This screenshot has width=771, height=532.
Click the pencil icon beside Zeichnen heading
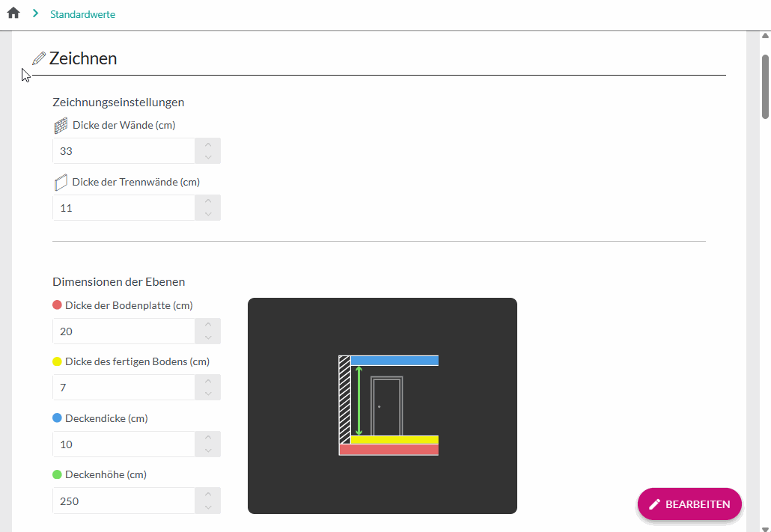click(x=39, y=58)
